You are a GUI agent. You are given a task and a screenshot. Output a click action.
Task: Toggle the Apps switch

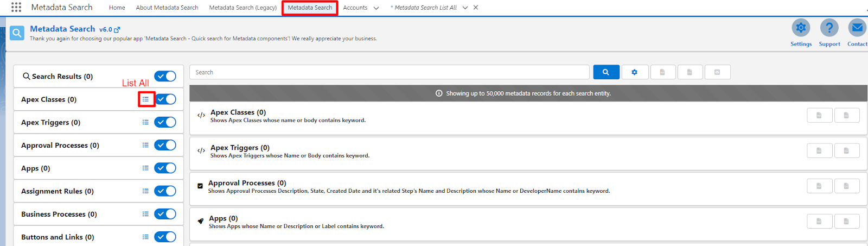pyautogui.click(x=165, y=168)
